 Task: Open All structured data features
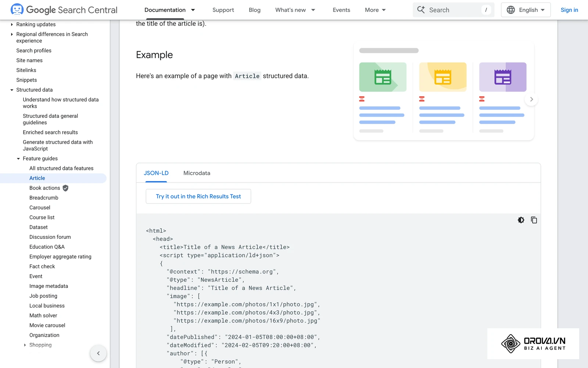coord(61,169)
